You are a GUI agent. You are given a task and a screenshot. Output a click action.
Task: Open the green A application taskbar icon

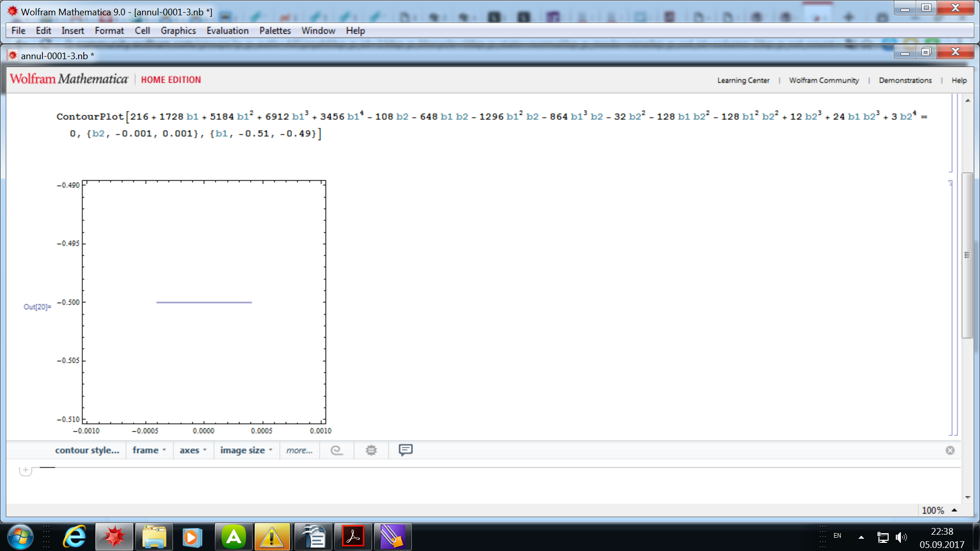point(233,537)
